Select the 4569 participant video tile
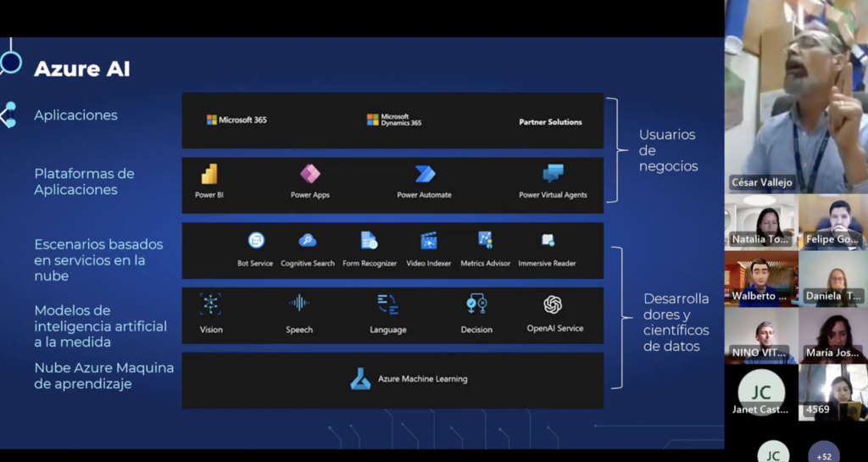The height and width of the screenshot is (462, 868). tap(833, 392)
